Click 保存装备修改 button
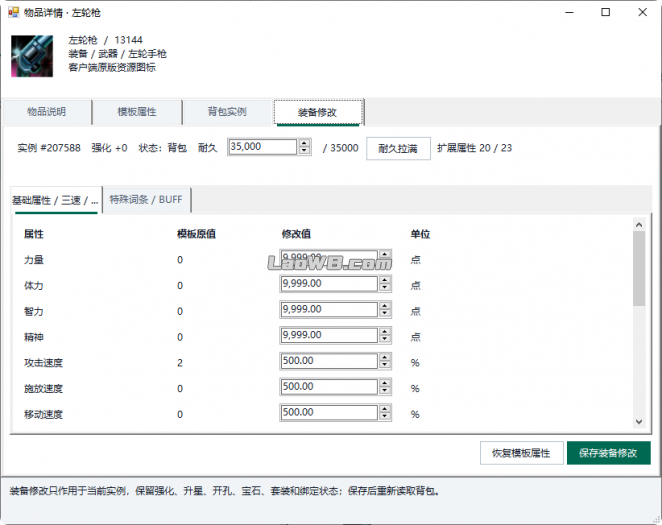This screenshot has height=525, width=662. click(608, 453)
